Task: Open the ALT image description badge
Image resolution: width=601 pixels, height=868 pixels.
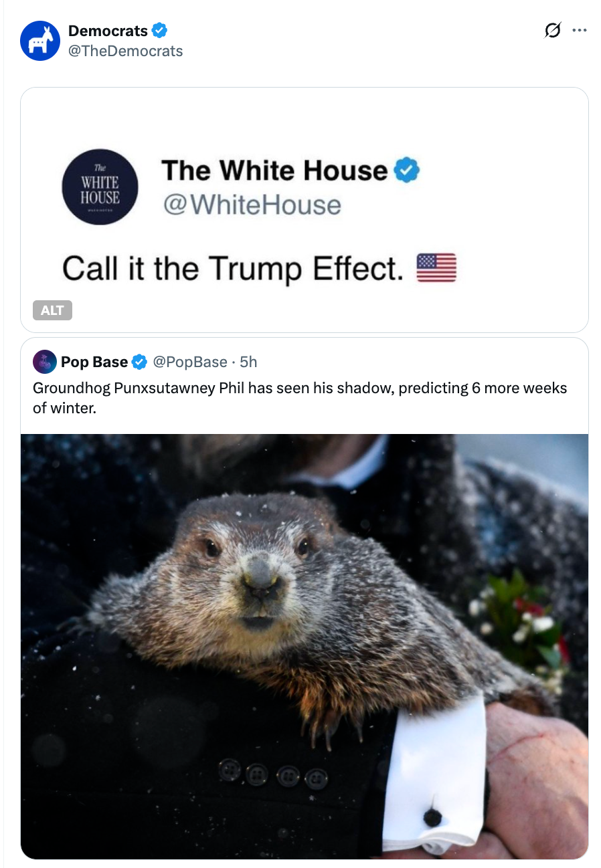Action: tap(52, 310)
